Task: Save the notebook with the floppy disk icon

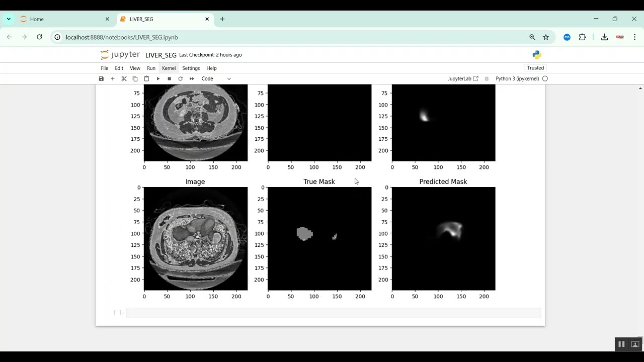Action: [x=101, y=78]
